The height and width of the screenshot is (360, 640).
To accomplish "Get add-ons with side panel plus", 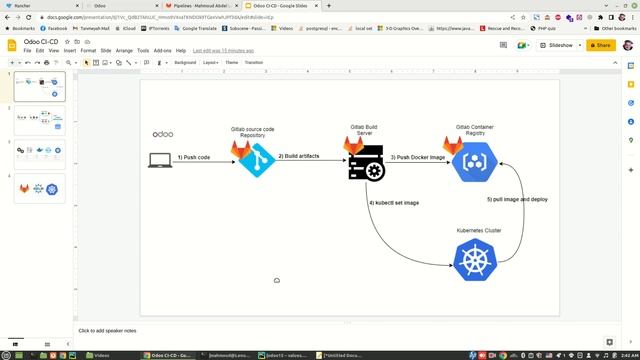I will [631, 170].
